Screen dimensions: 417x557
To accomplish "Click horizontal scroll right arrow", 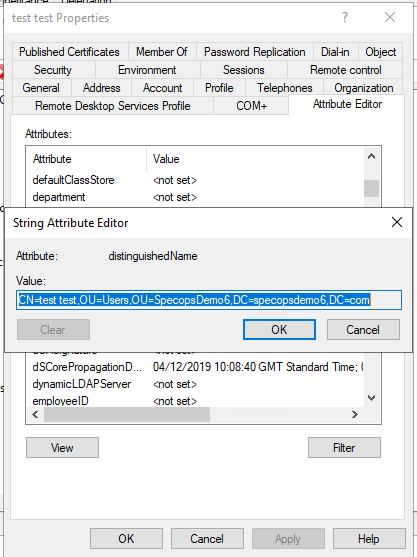I will pyautogui.click(x=354, y=414).
